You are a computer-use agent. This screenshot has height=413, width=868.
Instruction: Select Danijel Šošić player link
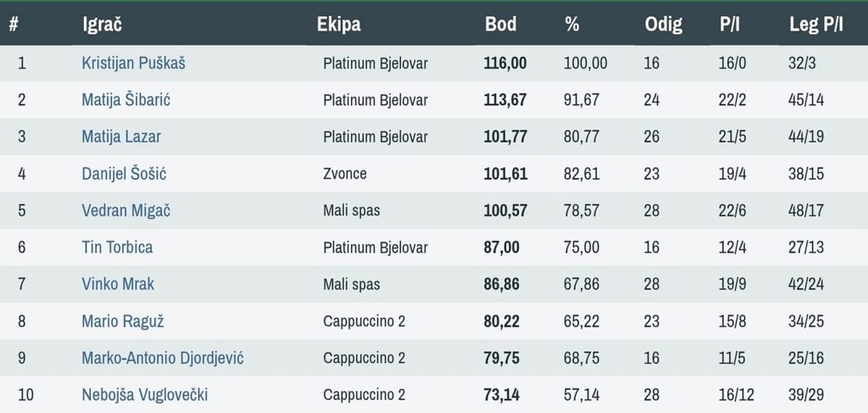124,174
